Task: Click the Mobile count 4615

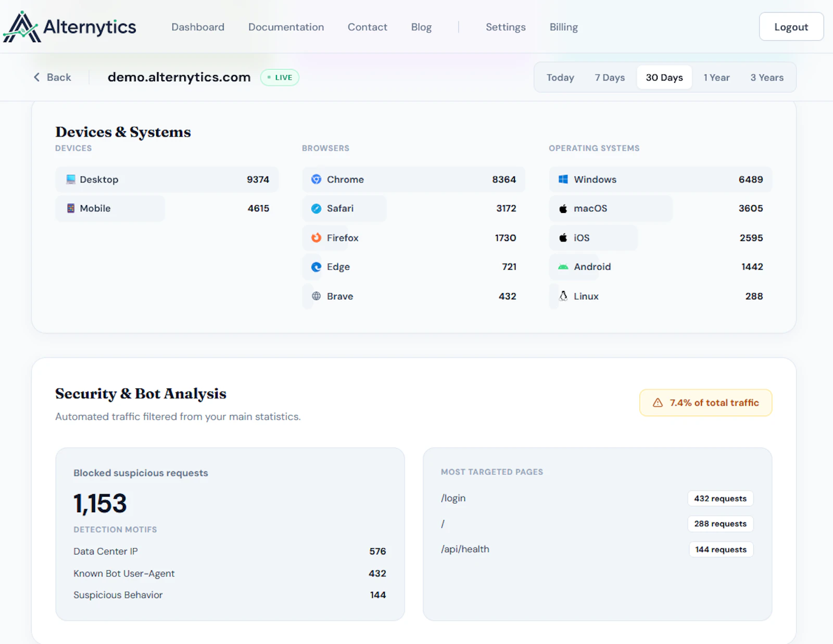Action: pyautogui.click(x=258, y=208)
